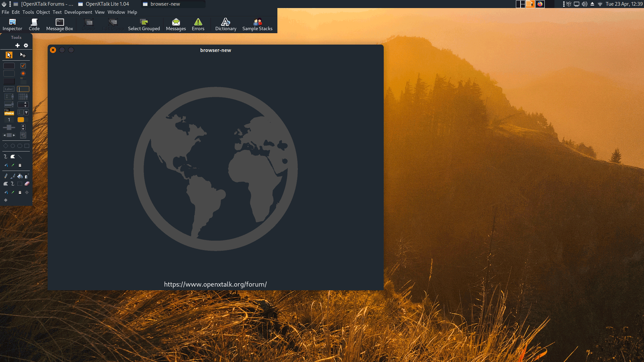Select the orange color swatch in toolbar
Image resolution: width=644 pixels, height=362 pixels.
tap(21, 120)
